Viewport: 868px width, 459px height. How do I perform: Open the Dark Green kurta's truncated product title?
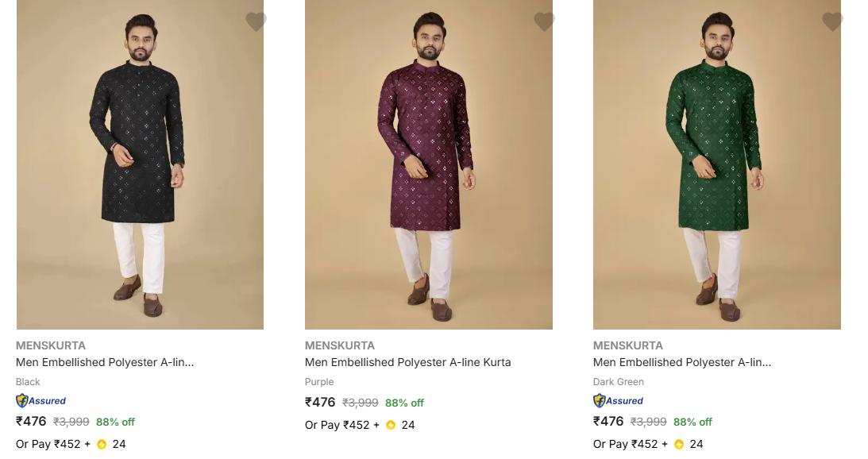pyautogui.click(x=682, y=362)
